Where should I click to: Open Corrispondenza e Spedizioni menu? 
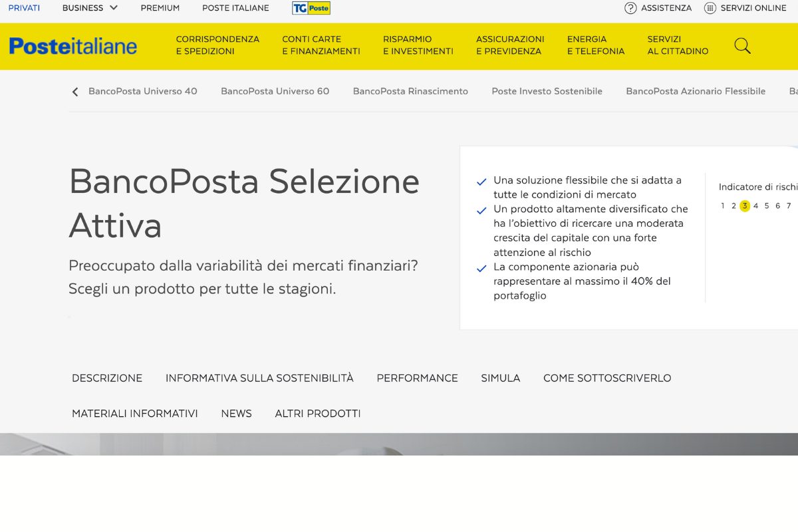pyautogui.click(x=217, y=45)
